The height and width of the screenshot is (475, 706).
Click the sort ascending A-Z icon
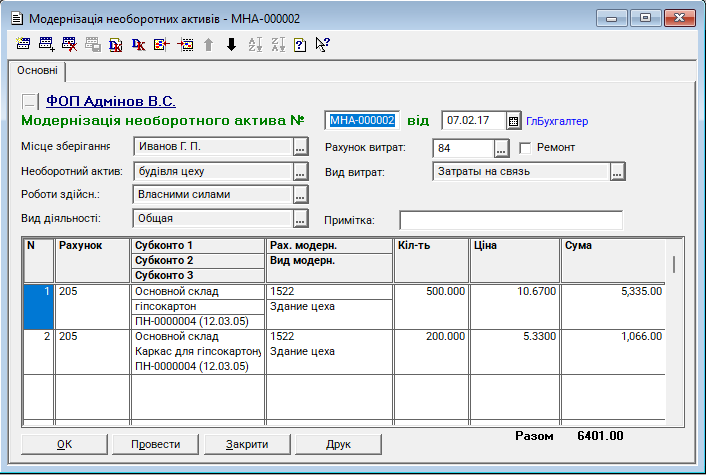(254, 44)
